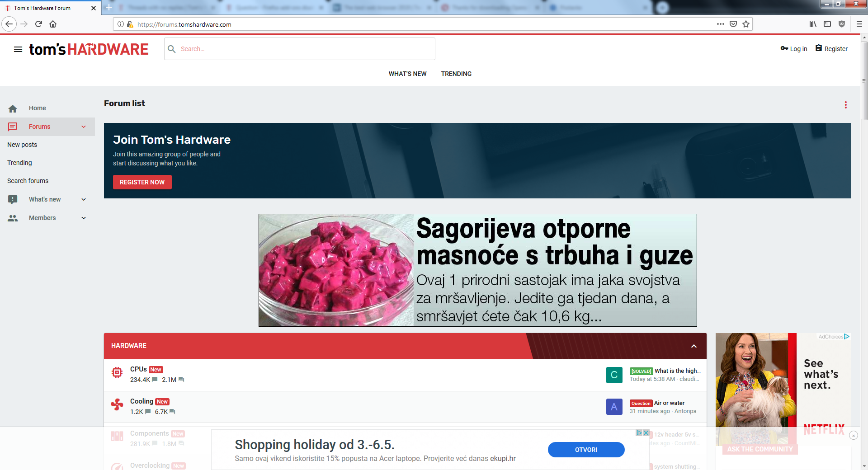Bookmark this page with the star icon
868x470 pixels.
746,24
